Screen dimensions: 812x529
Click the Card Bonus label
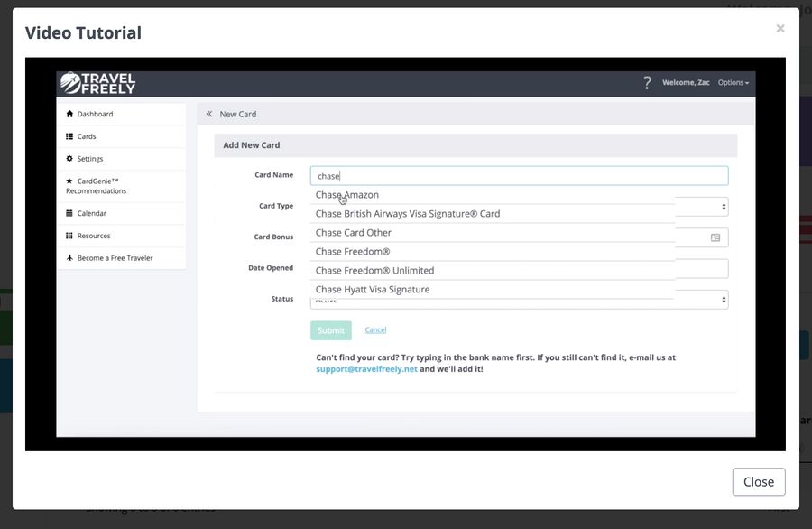(273, 237)
